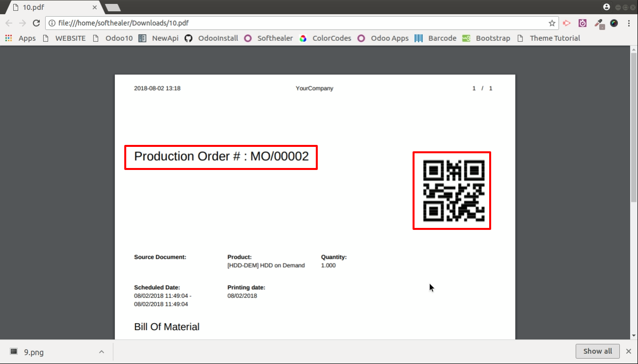Click 'Scheduled Date:' label

[x=157, y=287]
